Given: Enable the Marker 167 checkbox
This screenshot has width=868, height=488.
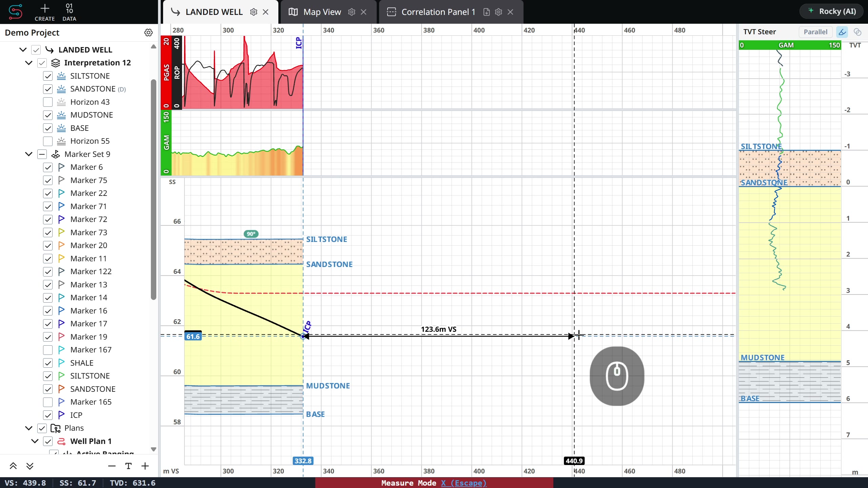Looking at the screenshot, I should pos(48,350).
